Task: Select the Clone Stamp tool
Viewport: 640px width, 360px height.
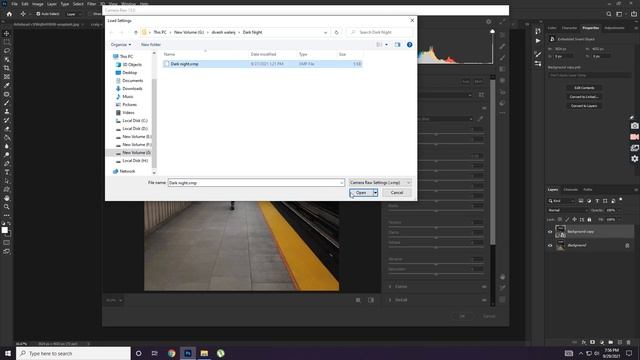Action: pos(7,111)
